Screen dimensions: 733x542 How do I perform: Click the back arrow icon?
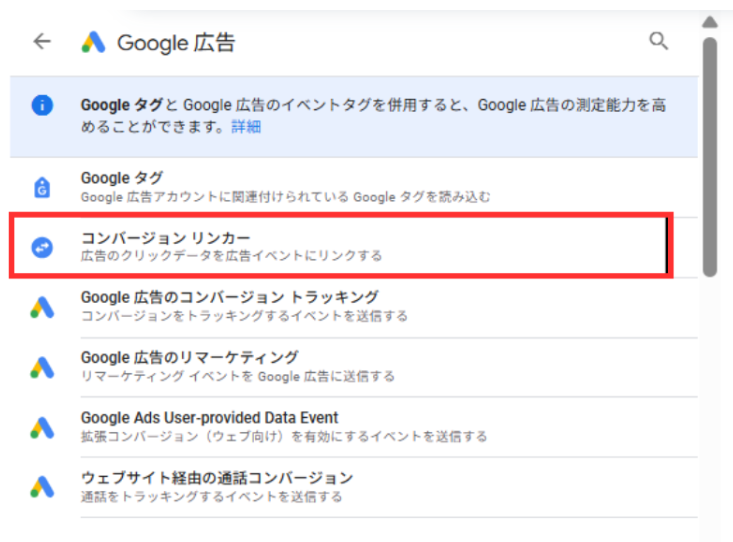[x=42, y=41]
